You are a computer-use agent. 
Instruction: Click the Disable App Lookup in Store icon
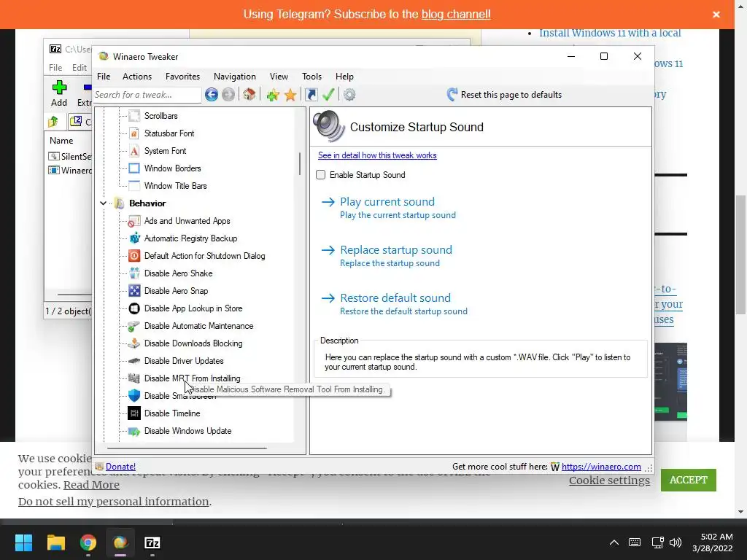click(x=134, y=308)
